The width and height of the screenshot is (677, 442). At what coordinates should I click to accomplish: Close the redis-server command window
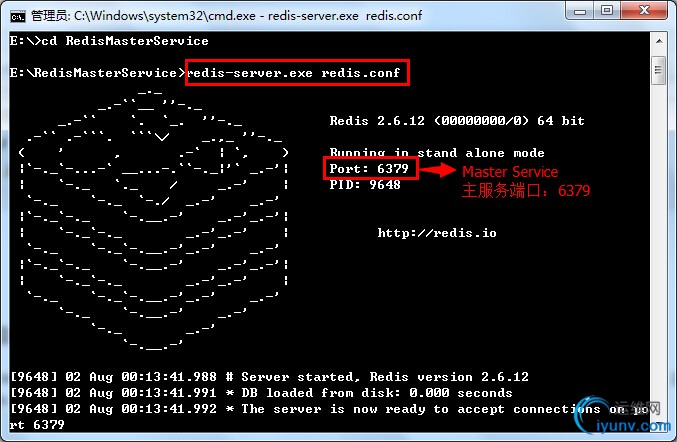pyautogui.click(x=644, y=11)
